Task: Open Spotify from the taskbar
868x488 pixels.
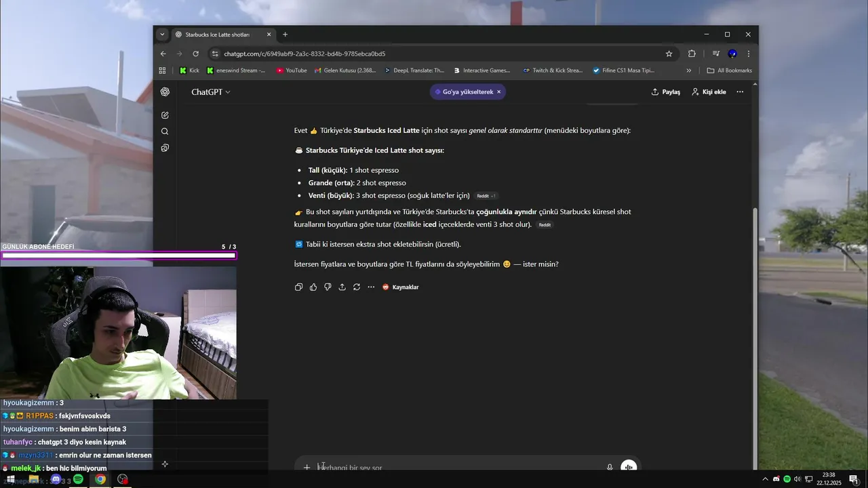Action: tap(78, 479)
